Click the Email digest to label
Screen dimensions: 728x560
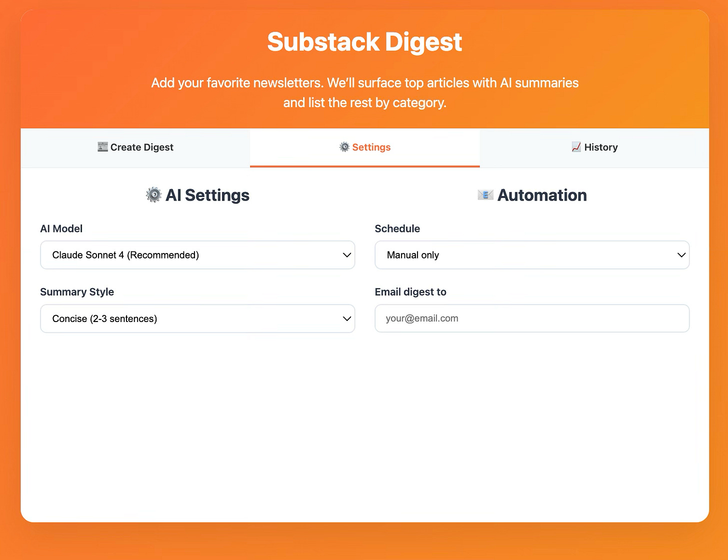click(410, 292)
